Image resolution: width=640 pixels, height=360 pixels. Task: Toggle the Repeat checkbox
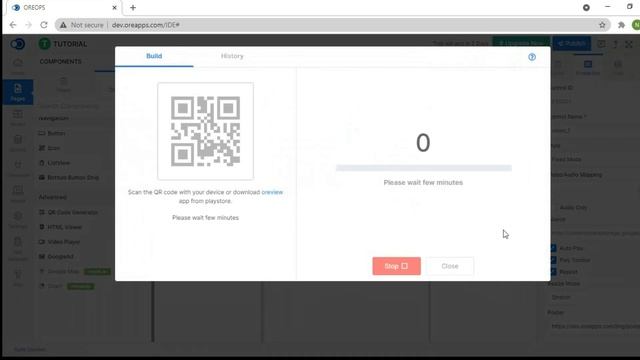(x=553, y=271)
